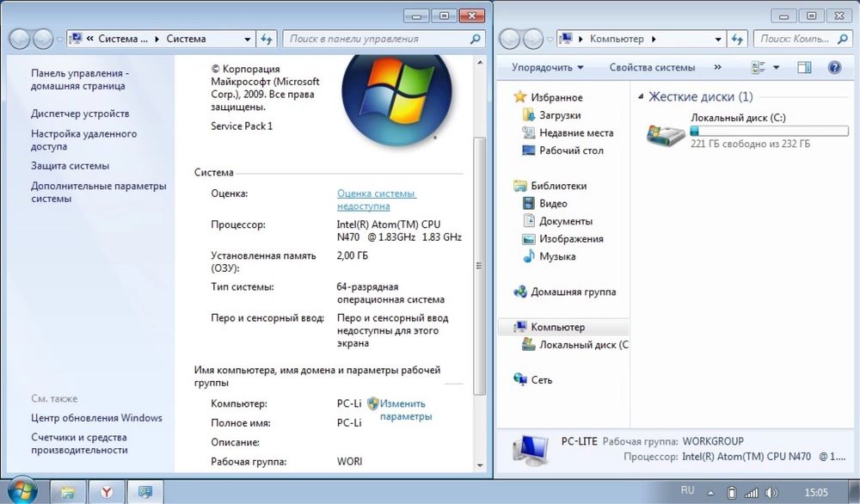Viewport: 860px width, 504px height.
Task: Click the 15:05 clock
Action: 815,493
